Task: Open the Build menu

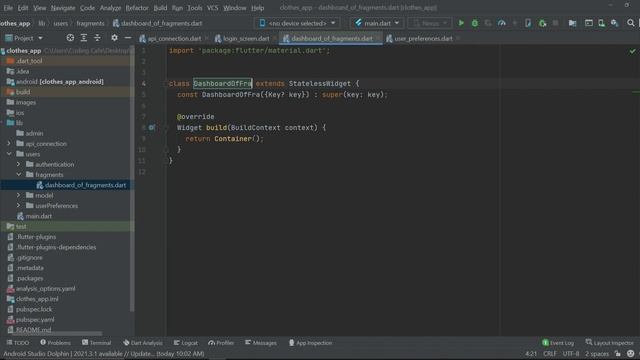Action: coord(160,8)
